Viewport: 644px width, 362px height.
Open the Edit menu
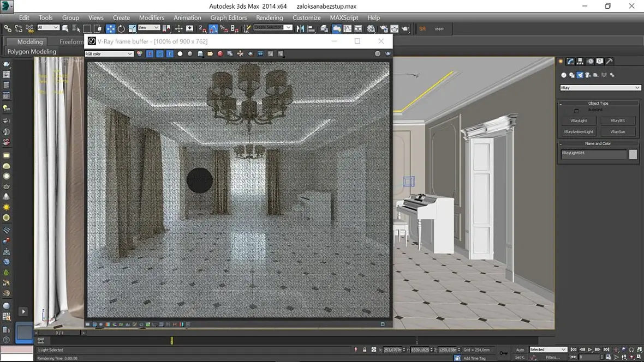point(24,17)
